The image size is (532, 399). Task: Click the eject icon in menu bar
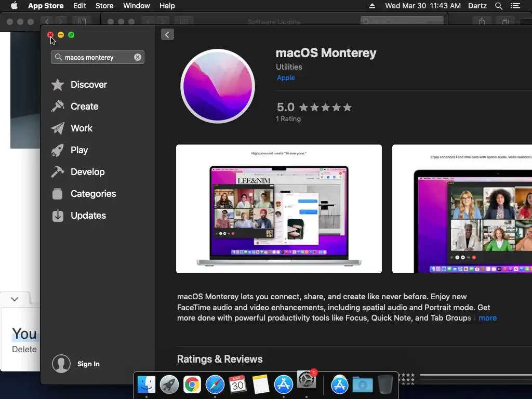372,6
